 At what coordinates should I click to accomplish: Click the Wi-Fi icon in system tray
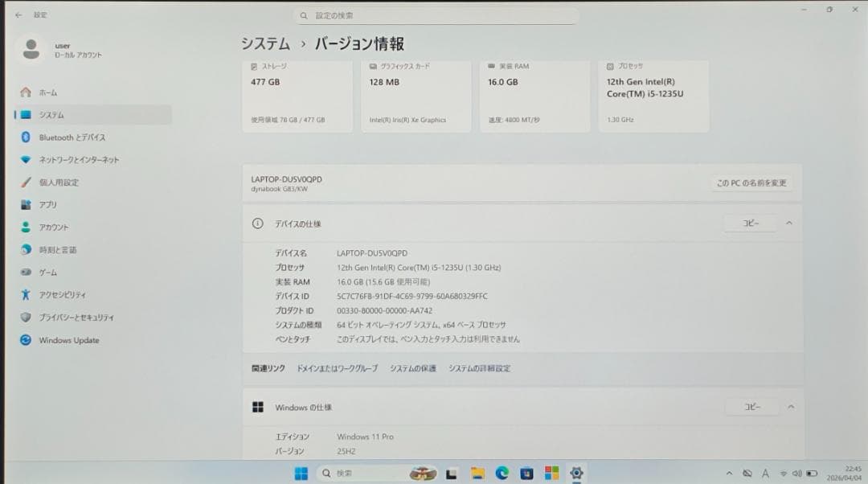[x=784, y=474]
